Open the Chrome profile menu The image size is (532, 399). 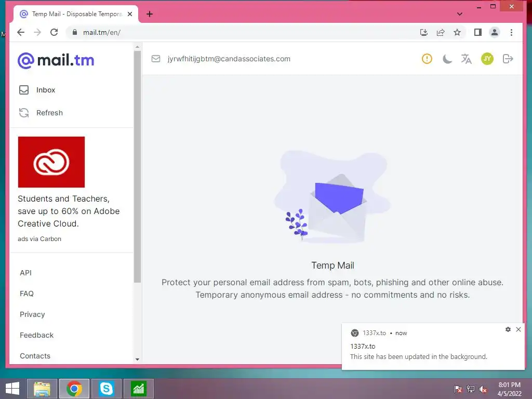click(495, 32)
